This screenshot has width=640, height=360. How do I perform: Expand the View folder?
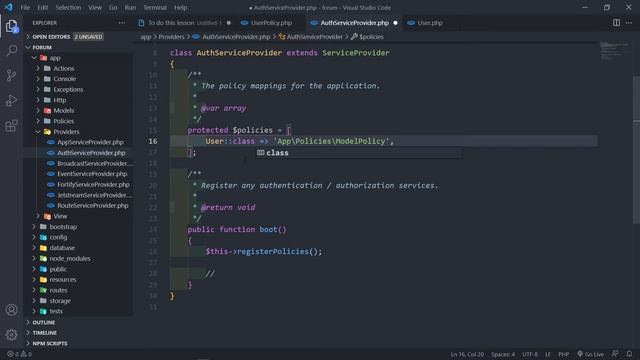coord(60,216)
